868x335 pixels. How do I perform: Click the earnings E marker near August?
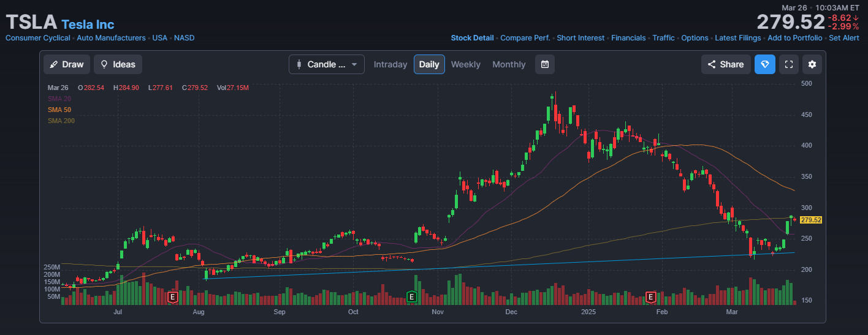point(173,298)
